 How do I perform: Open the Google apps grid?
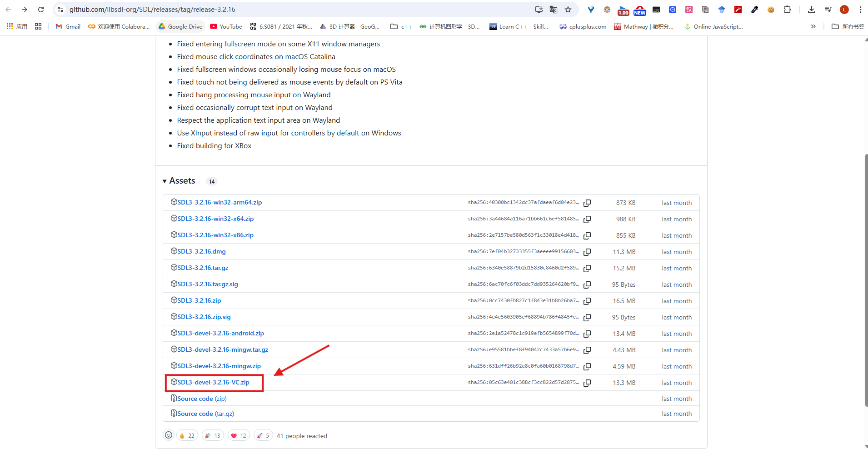pos(9,26)
